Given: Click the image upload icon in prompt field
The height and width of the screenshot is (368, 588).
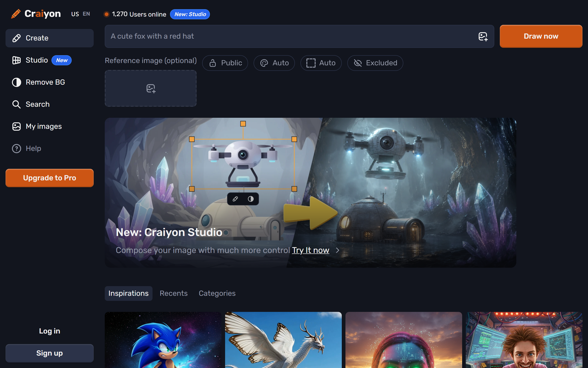Looking at the screenshot, I should pos(483,37).
